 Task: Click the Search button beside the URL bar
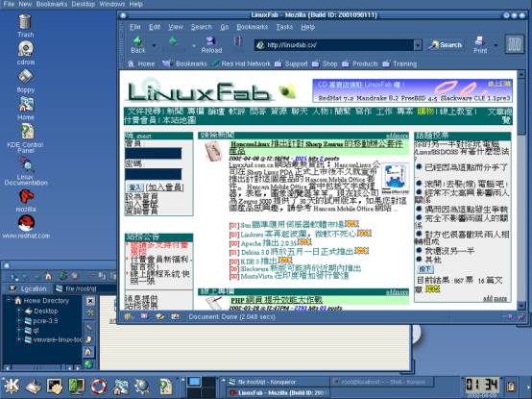446,45
